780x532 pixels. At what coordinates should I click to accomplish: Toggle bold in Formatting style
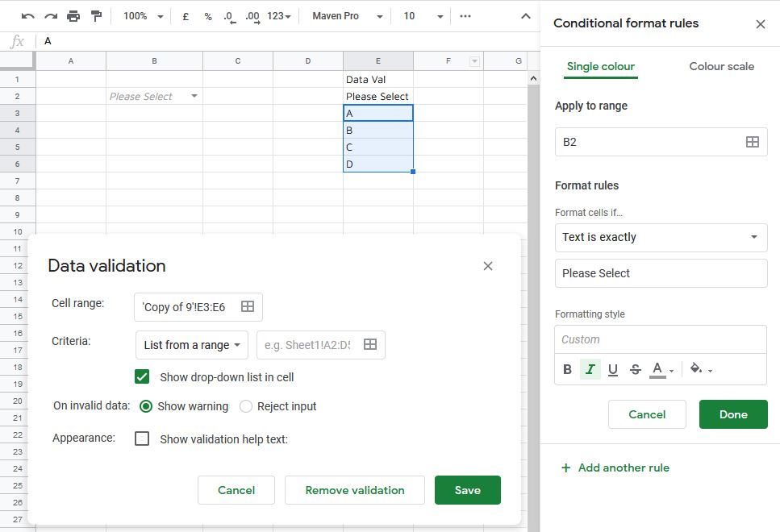pos(567,368)
